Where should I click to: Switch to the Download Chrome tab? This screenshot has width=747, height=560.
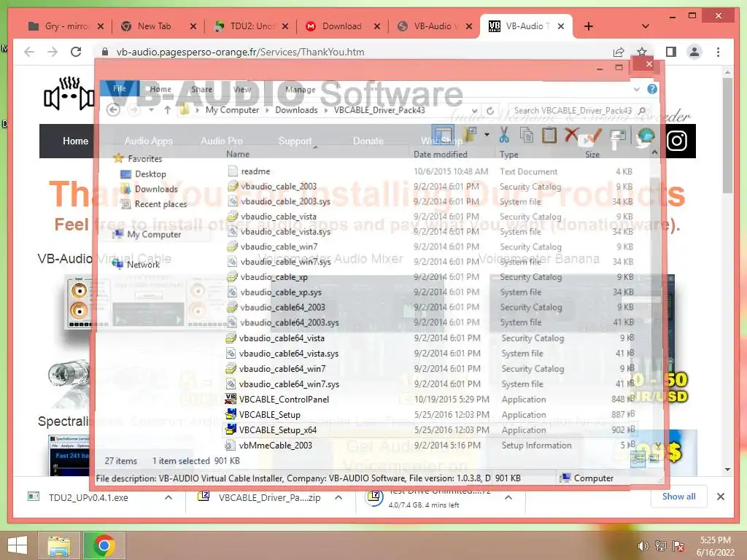(x=341, y=26)
